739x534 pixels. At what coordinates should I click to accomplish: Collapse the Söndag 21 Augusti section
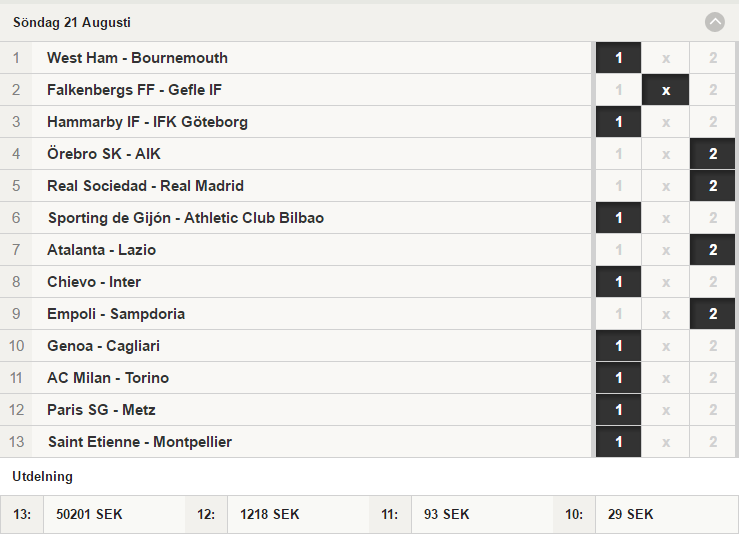click(x=714, y=22)
